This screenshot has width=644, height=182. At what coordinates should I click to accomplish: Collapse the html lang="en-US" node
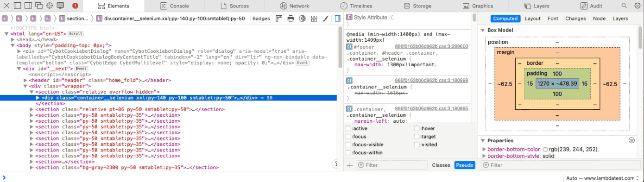[x=7, y=34]
